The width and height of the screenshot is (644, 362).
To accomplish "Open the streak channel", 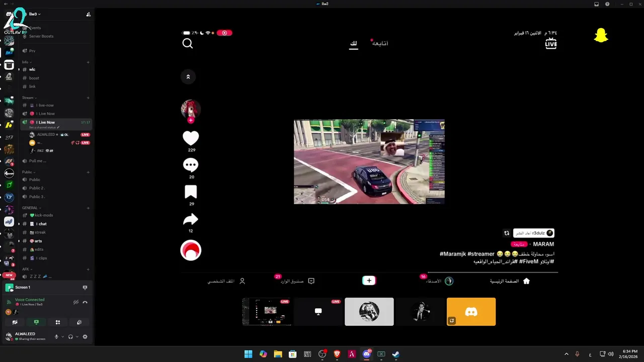I will click(55, 232).
